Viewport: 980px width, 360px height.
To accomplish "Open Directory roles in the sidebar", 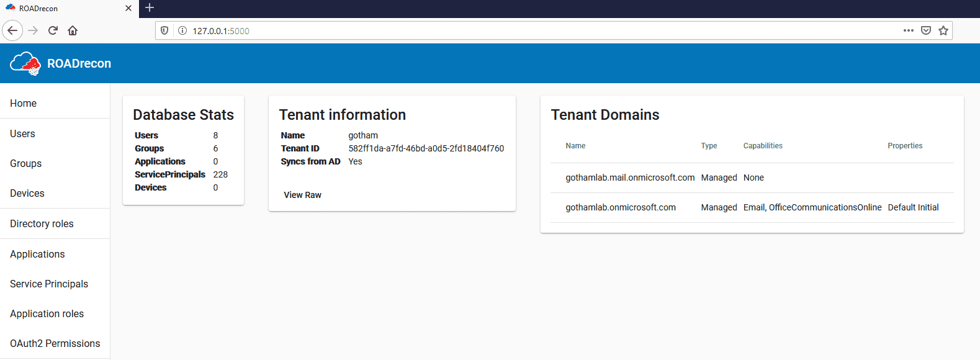I will point(55,223).
